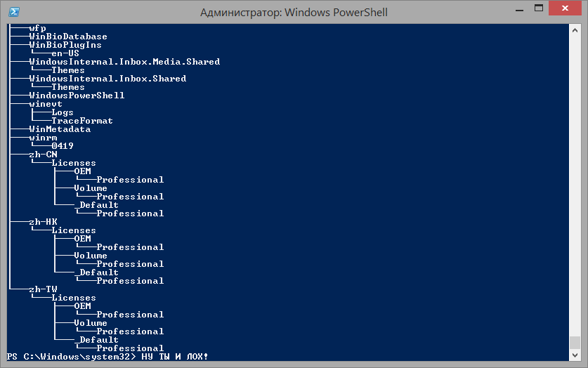
Task: Click the scrollbar down arrow
Action: pyautogui.click(x=575, y=355)
